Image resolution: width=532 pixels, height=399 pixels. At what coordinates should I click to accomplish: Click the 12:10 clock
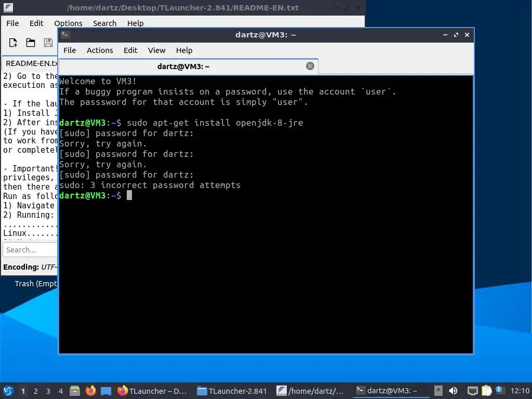(x=520, y=391)
